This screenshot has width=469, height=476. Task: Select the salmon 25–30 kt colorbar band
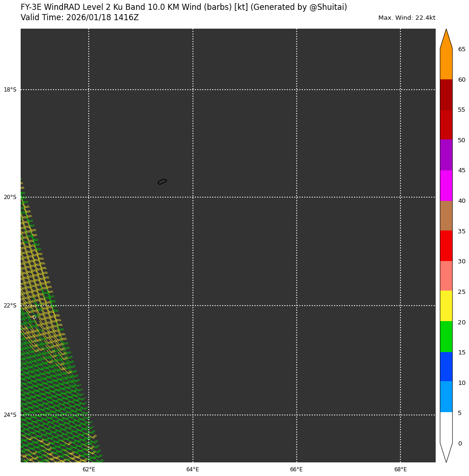446,276
